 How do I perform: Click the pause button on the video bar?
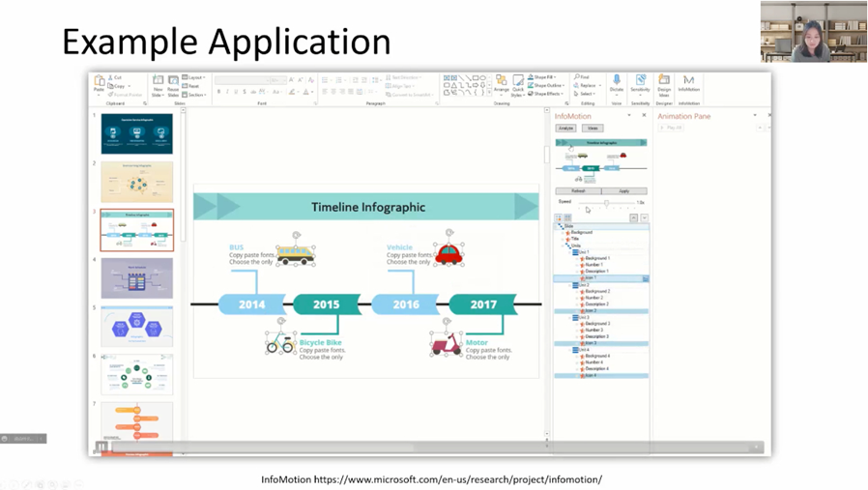coord(101,447)
